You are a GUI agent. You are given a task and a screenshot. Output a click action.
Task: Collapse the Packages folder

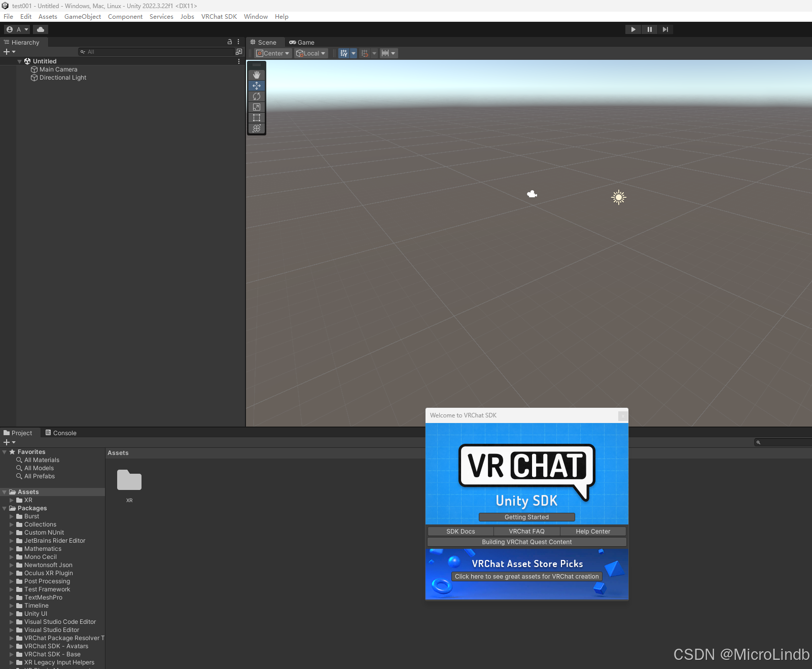click(5, 508)
